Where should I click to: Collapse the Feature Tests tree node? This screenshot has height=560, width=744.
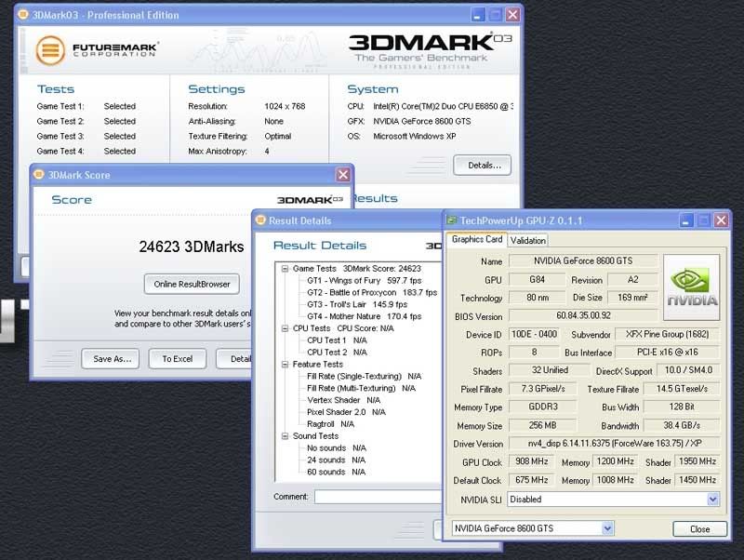click(285, 365)
